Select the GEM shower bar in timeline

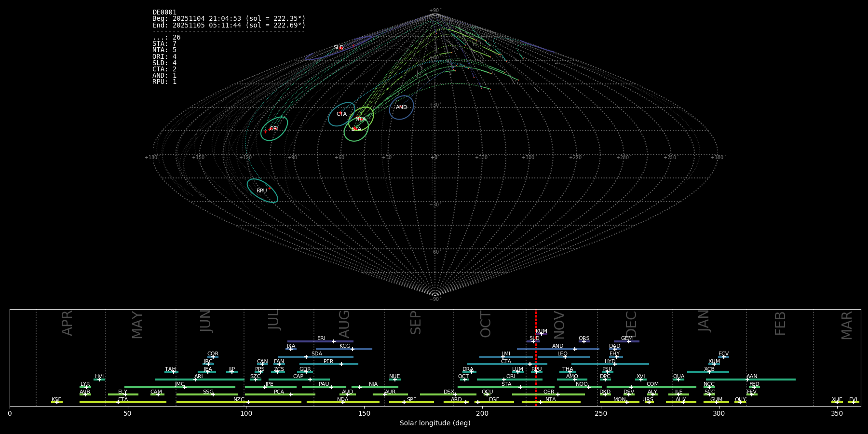[x=626, y=341]
